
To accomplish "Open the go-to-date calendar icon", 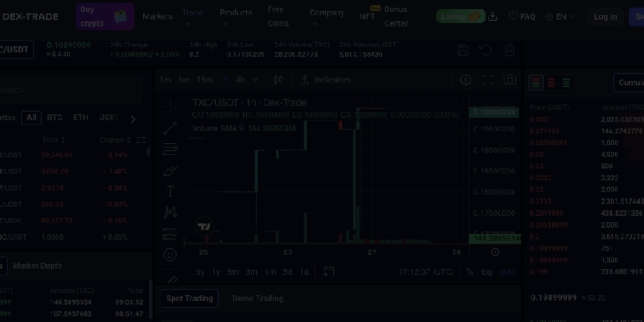I will (328, 271).
